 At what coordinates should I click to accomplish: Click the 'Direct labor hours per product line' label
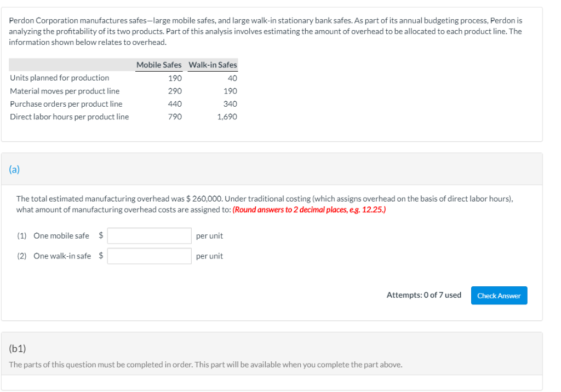coord(70,117)
